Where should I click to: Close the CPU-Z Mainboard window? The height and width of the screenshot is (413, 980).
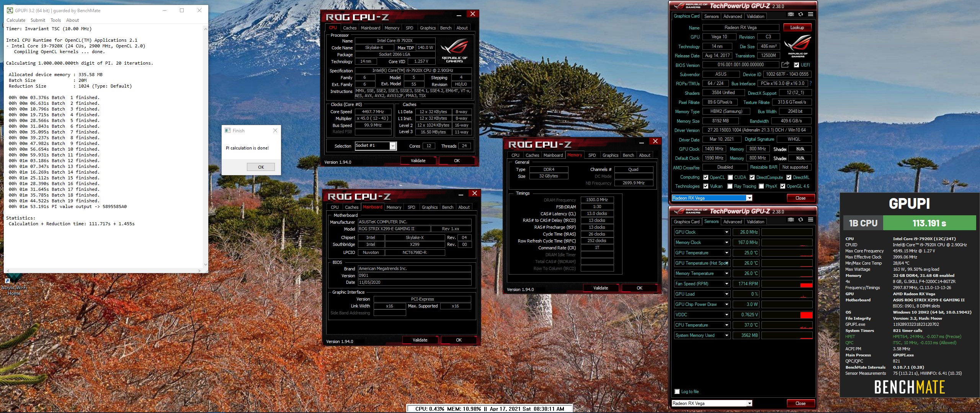pos(475,193)
